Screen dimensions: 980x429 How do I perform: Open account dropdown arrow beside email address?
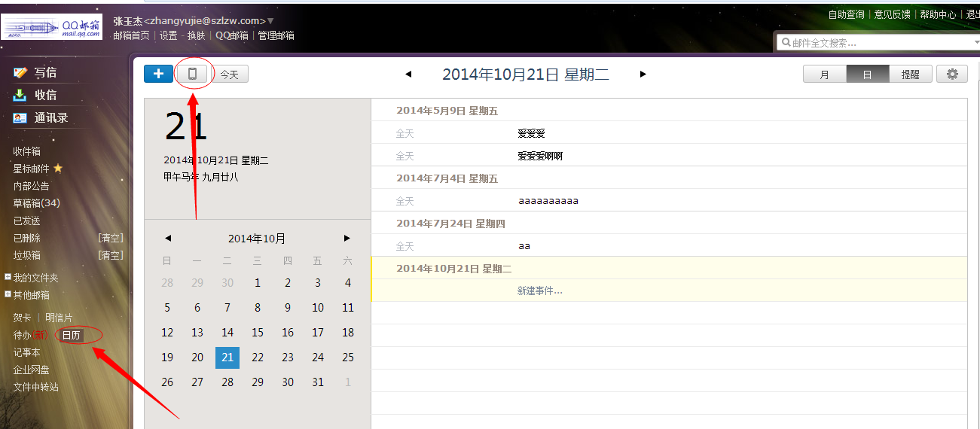tap(270, 21)
